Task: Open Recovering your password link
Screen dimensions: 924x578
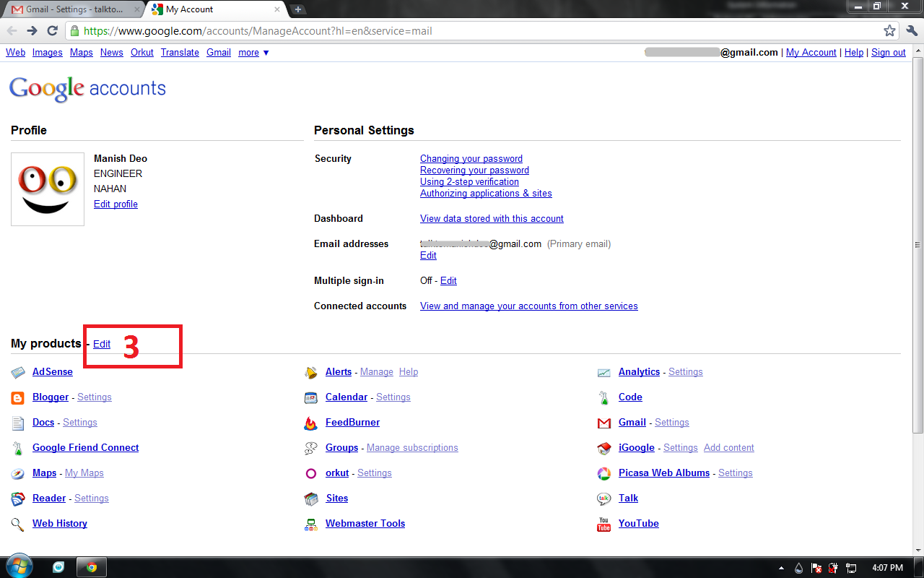Action: [x=474, y=171]
